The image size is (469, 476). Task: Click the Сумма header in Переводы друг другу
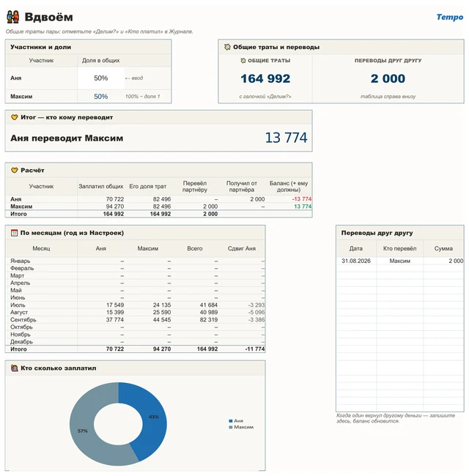[443, 248]
